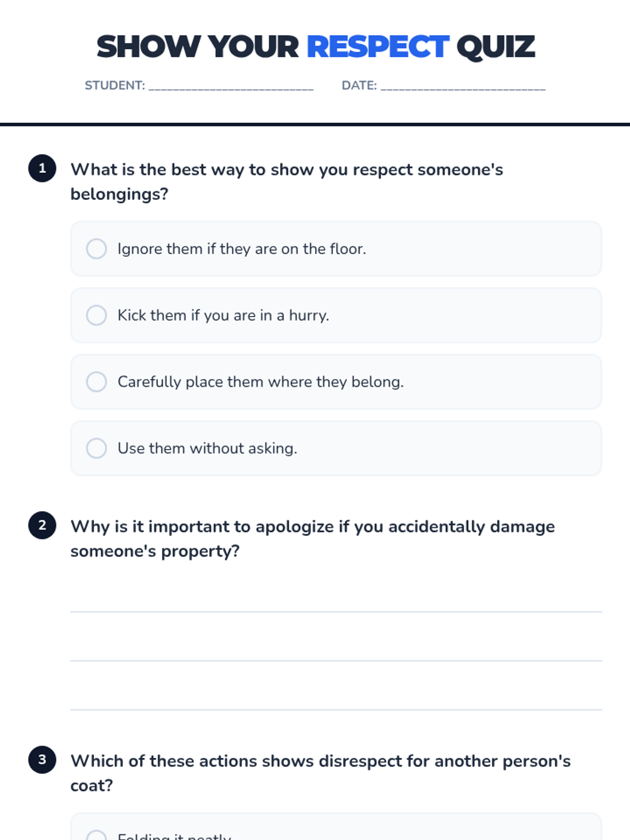Click the STUDENT name blank line

(231, 87)
